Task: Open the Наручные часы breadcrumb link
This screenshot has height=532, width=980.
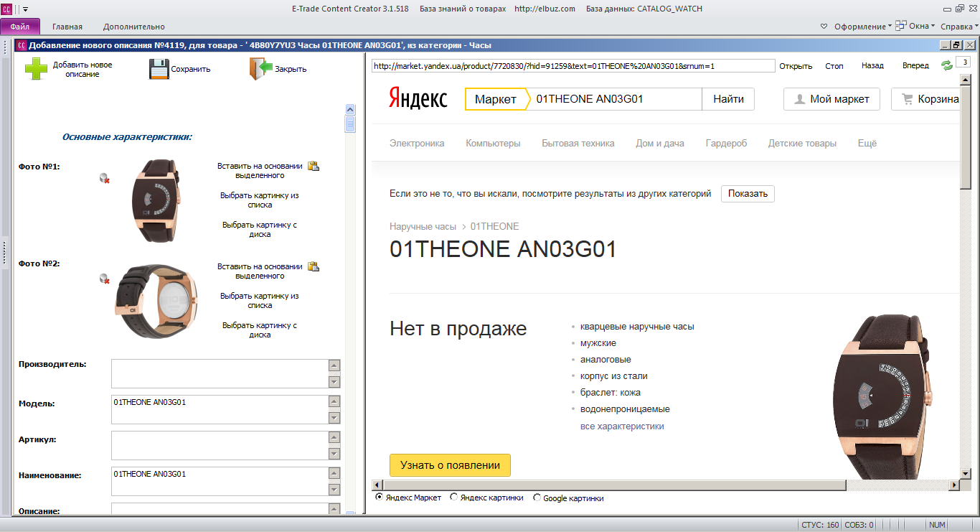Action: point(423,226)
